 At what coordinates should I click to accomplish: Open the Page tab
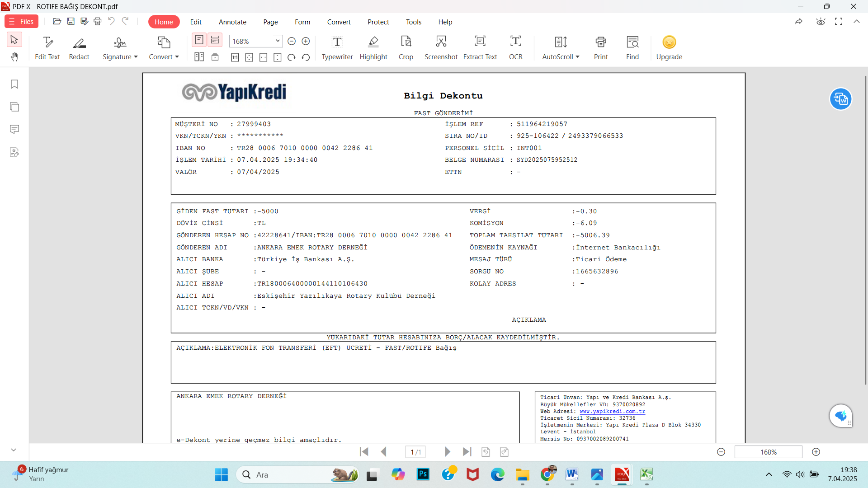tap(270, 22)
